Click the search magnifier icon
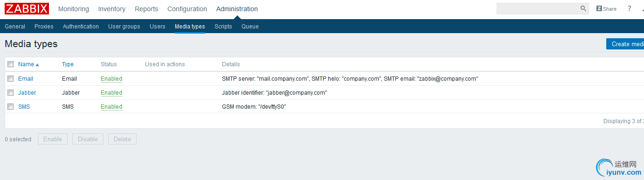The image size is (644, 180). click(x=583, y=8)
